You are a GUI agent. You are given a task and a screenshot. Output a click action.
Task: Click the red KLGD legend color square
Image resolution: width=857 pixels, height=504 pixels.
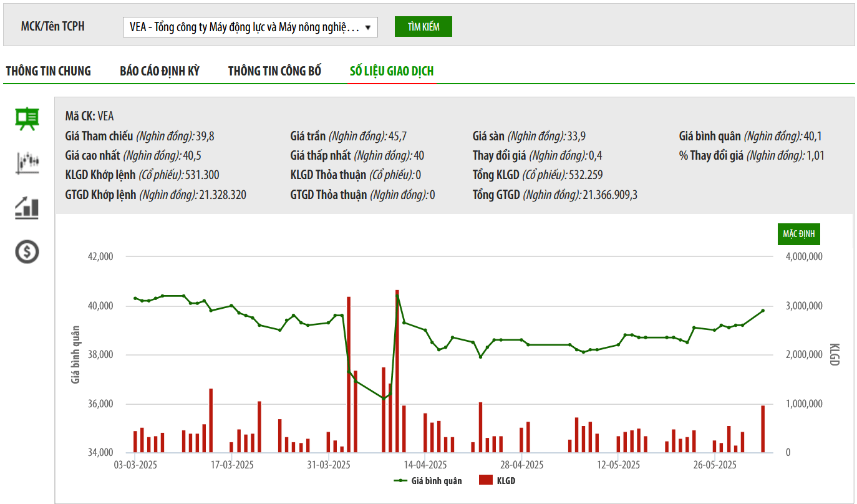486,481
